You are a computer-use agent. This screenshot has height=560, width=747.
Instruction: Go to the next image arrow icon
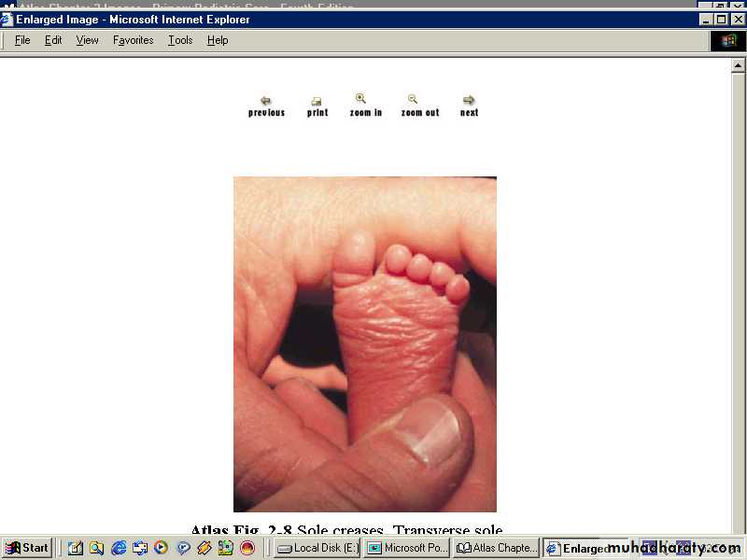(x=469, y=101)
